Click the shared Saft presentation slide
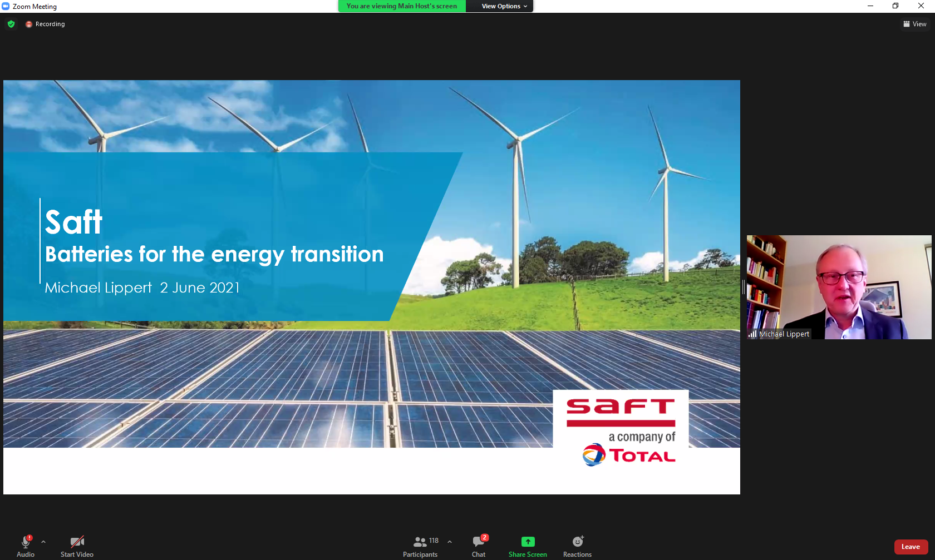This screenshot has height=560, width=935. tap(371, 287)
